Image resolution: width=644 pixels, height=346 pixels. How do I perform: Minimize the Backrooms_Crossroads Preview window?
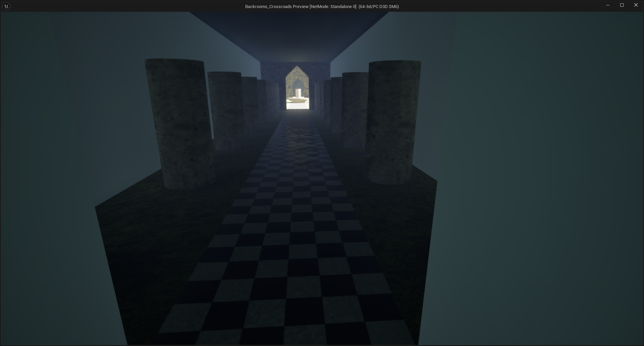(607, 5)
